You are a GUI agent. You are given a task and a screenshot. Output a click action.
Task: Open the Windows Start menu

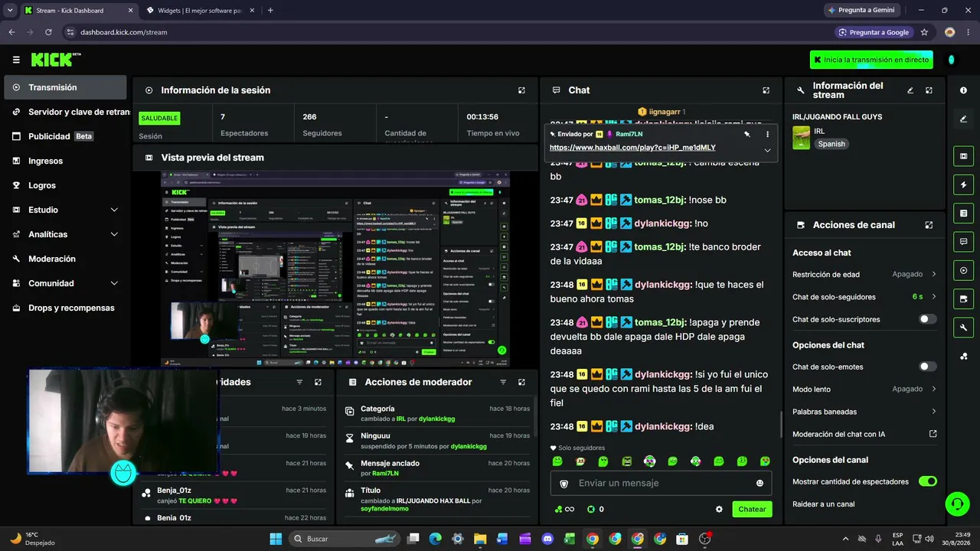pos(276,539)
